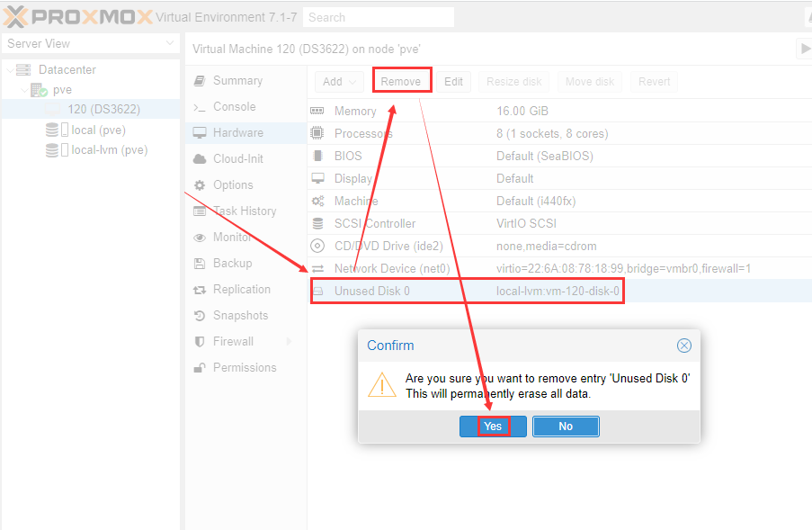This screenshot has width=812, height=530.
Task: Open the Options tab
Action: pyautogui.click(x=246, y=184)
